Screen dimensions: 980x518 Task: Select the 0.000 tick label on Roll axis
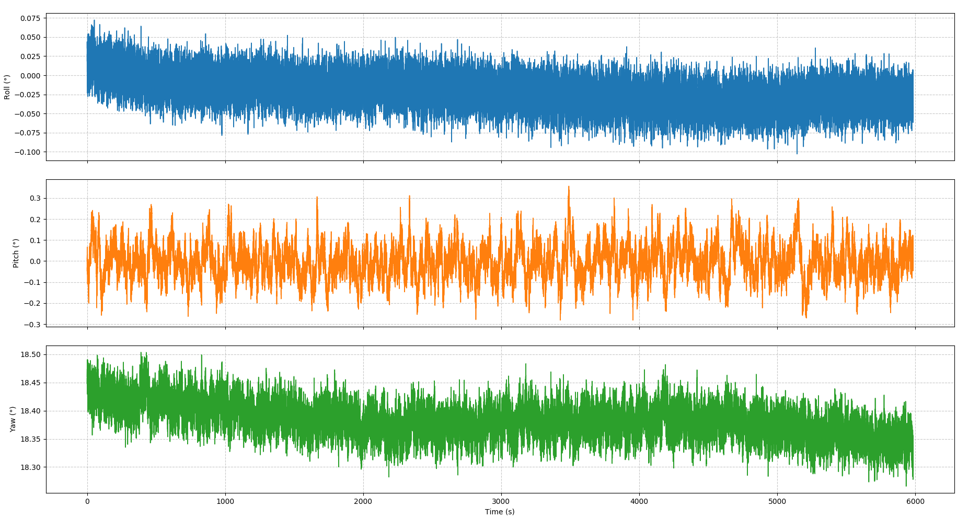pos(30,76)
